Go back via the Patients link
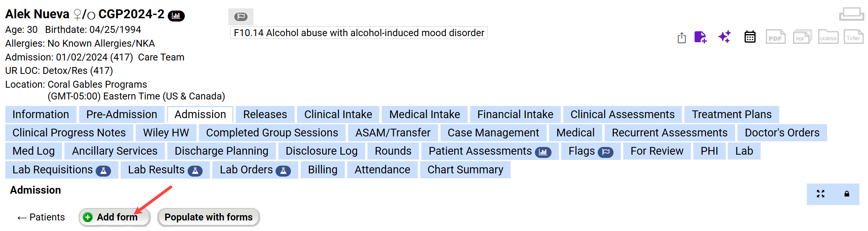Screen dimensions: 868x231 click(41, 217)
